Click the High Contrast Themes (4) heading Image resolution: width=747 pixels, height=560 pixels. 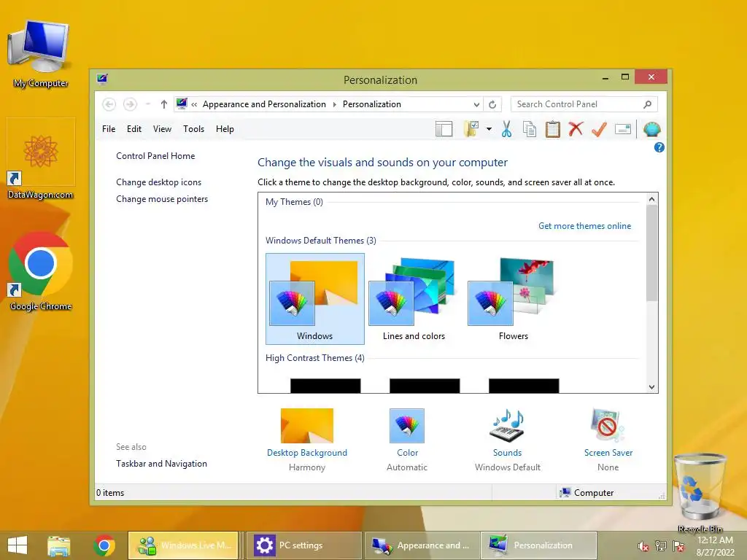[314, 357]
